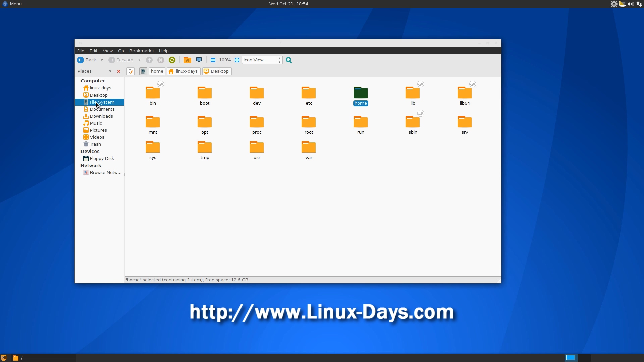This screenshot has height=362, width=644.
Task: Click the home path bar button
Action: click(x=157, y=71)
